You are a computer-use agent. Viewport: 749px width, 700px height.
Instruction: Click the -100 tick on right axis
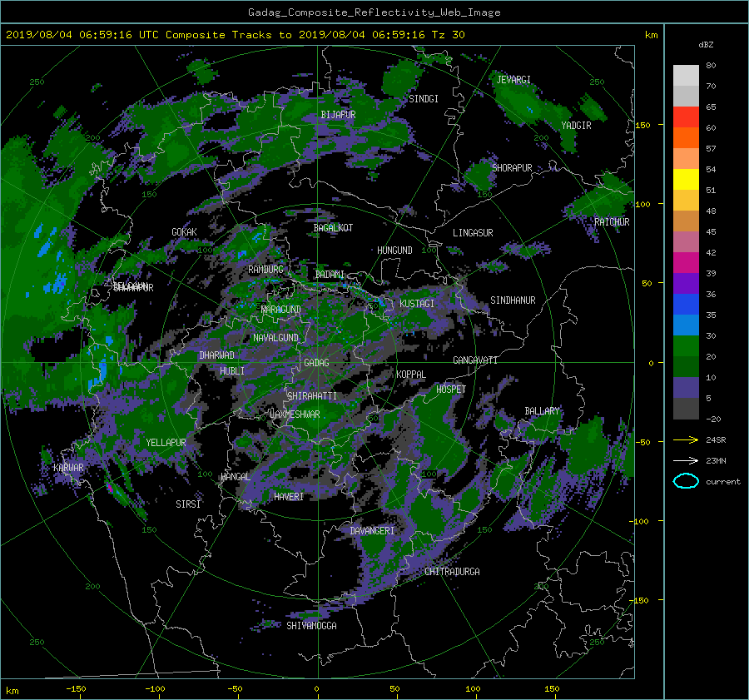click(x=641, y=521)
